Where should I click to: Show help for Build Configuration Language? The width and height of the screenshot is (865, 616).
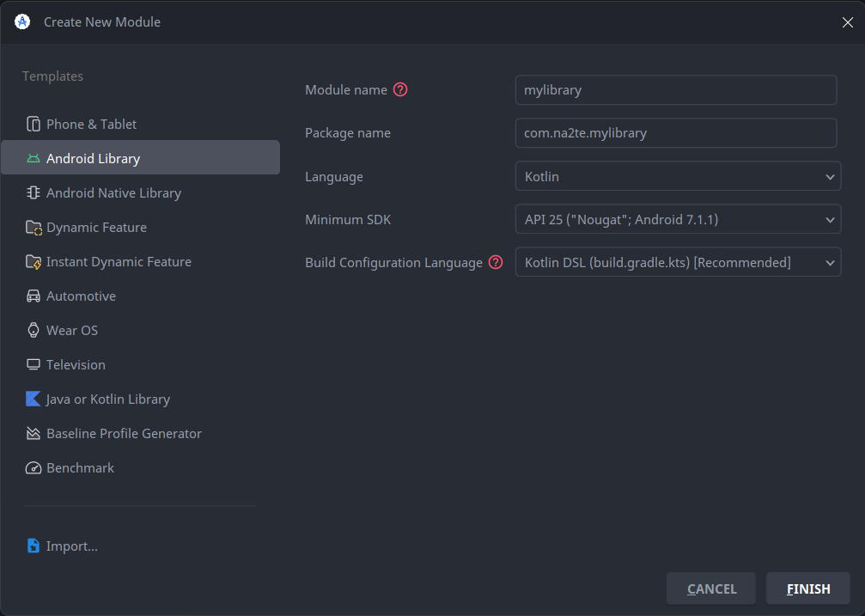tap(496, 263)
